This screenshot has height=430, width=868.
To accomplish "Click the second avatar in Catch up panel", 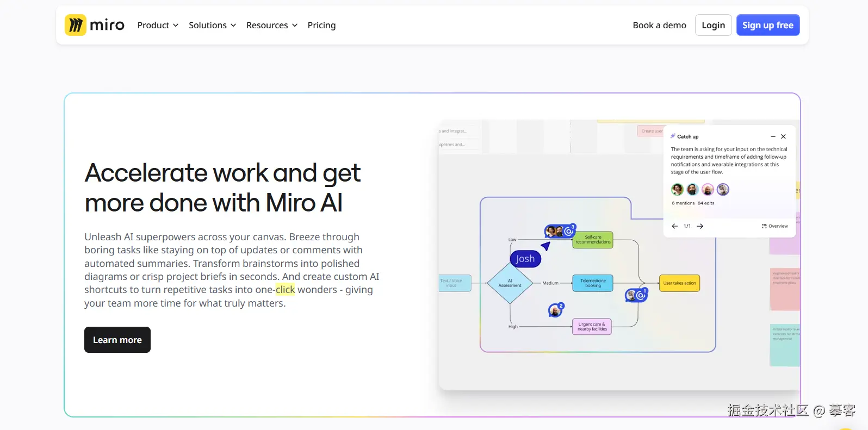I will click(692, 189).
